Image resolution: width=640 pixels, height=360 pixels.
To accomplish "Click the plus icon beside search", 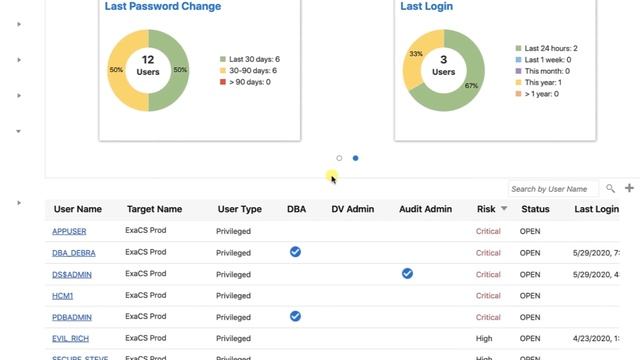I will pyautogui.click(x=629, y=188).
